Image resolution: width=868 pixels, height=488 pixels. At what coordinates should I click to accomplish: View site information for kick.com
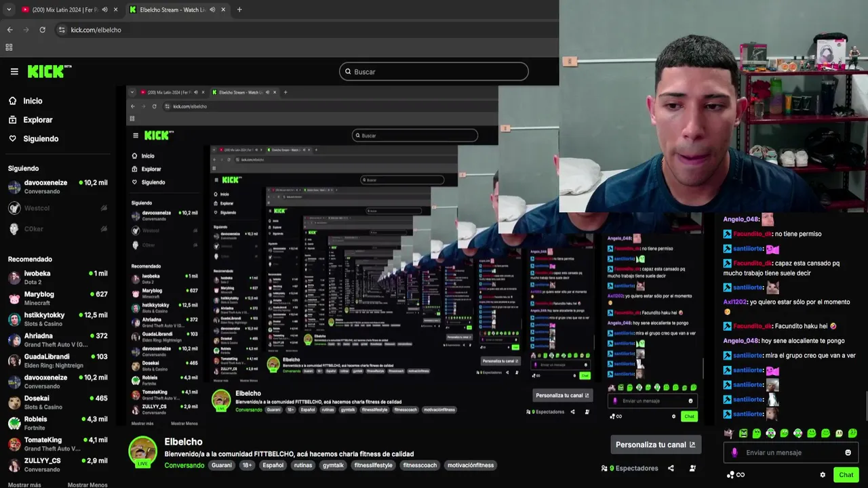click(62, 30)
